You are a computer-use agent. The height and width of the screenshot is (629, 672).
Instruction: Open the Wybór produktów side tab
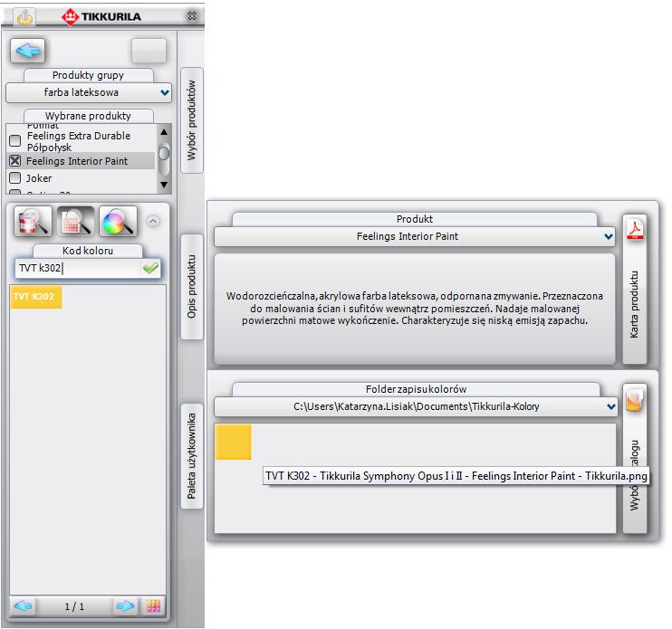pyautogui.click(x=192, y=120)
